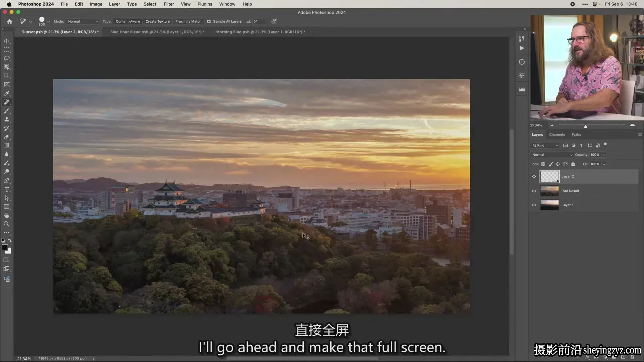Open the Histogram panel icon
The width and height of the screenshot is (644, 362).
pyautogui.click(x=522, y=89)
